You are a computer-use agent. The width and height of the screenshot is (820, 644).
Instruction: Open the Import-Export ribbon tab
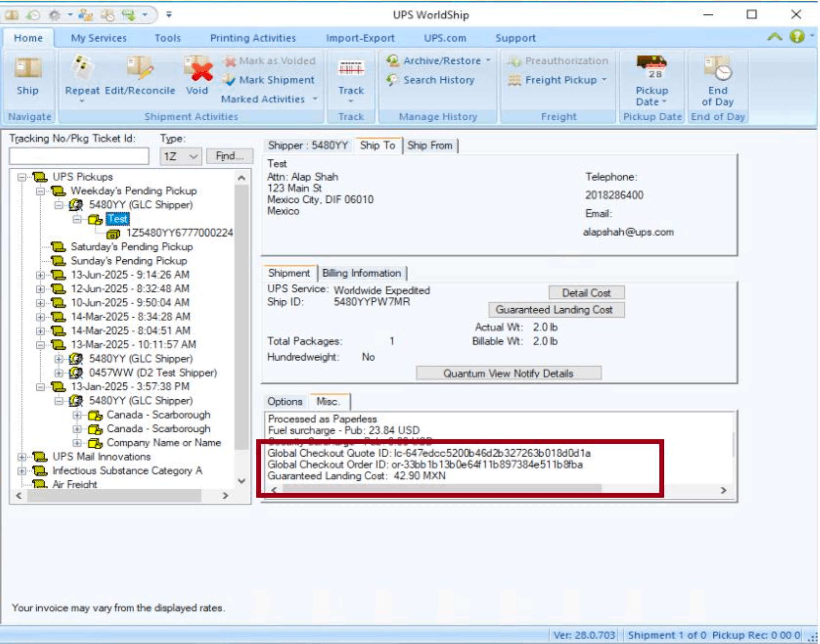click(x=360, y=38)
